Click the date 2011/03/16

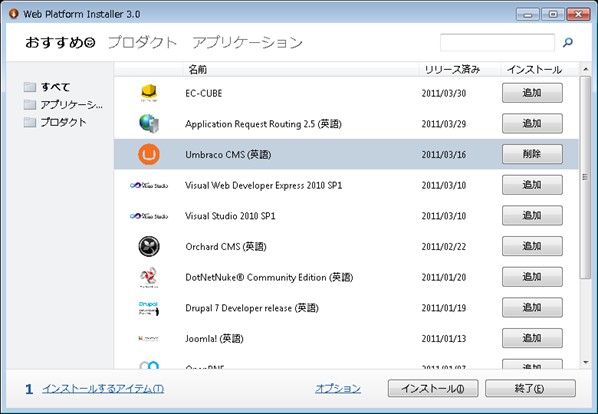(444, 155)
